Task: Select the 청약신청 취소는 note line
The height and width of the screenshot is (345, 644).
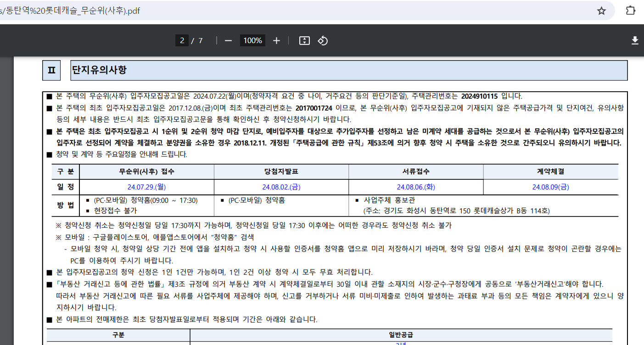Action: click(253, 226)
